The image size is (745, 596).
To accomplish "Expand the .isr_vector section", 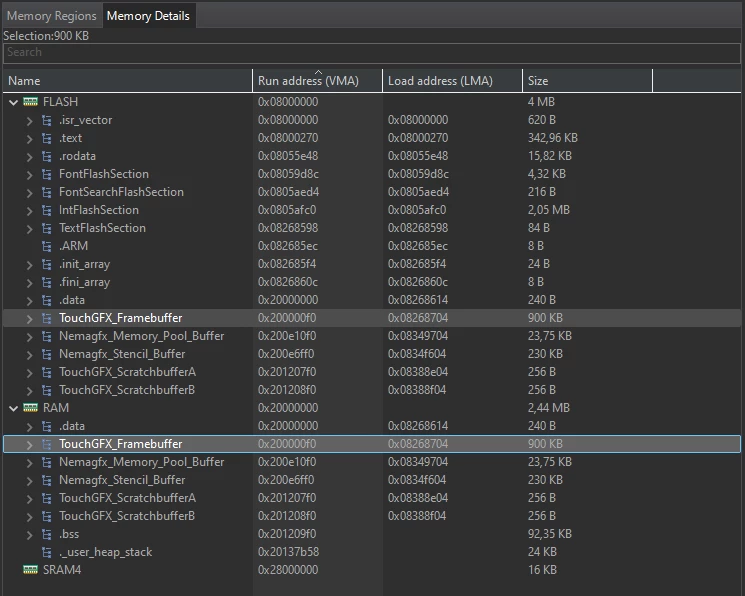I will [29, 121].
